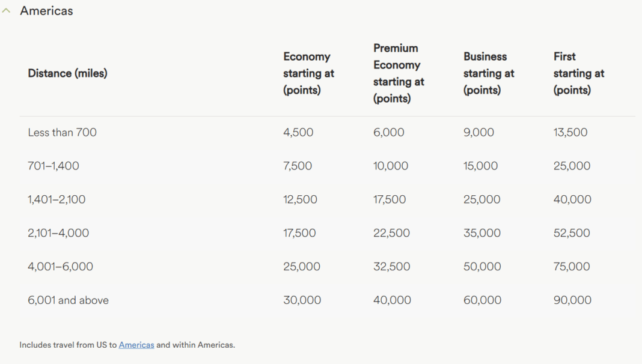Click the footnote text about US travel

coord(127,345)
